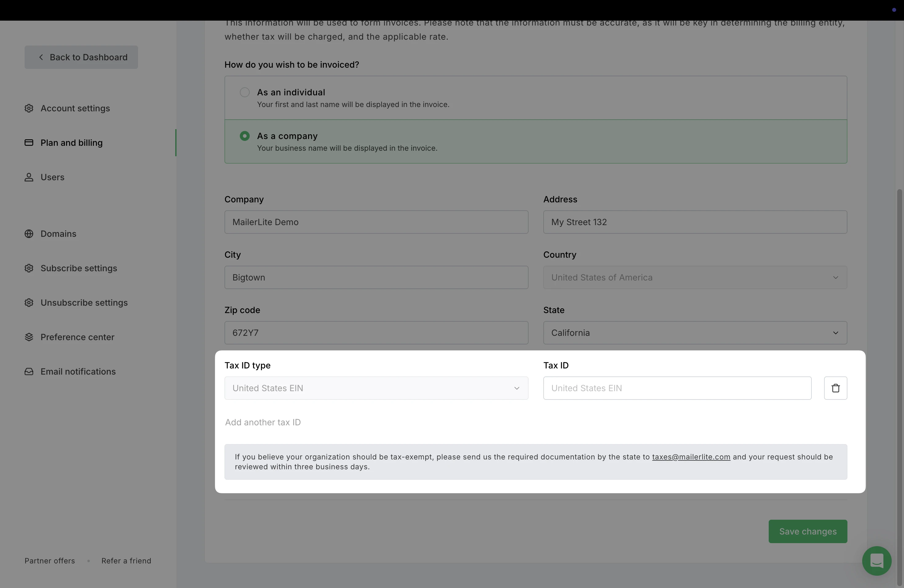Open Unsubscribe settings menu item
This screenshot has height=588, width=904.
point(84,303)
